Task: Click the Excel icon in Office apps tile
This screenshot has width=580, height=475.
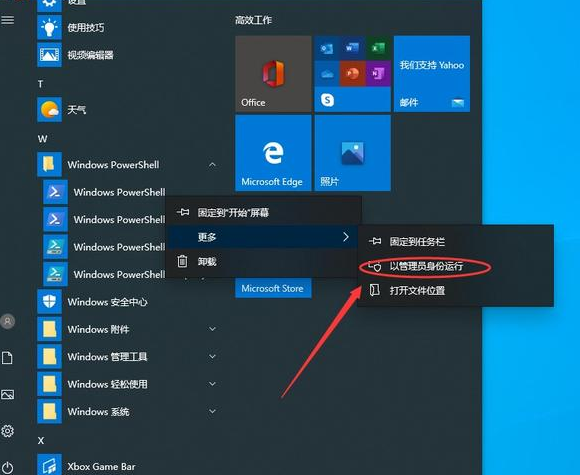Action: (378, 48)
